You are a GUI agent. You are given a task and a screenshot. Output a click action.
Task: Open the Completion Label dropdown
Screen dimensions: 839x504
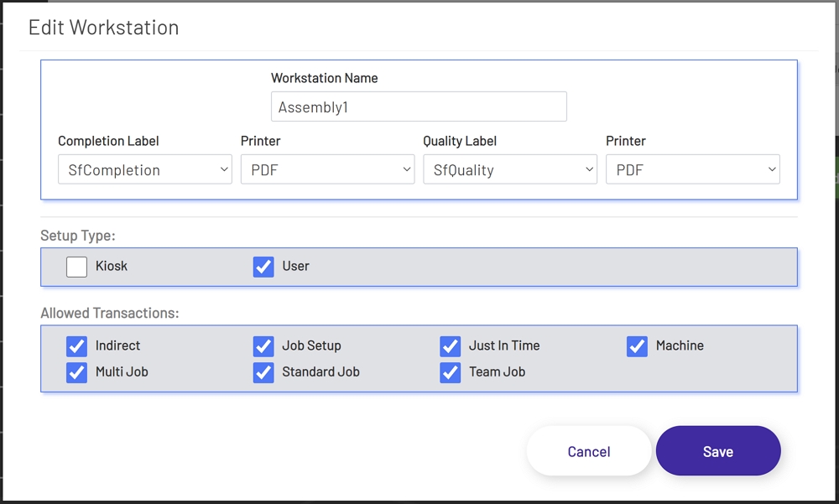tap(144, 169)
